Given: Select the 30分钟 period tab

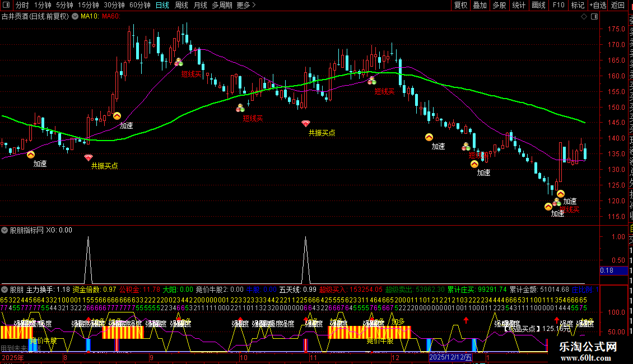Looking at the screenshot, I should 114,5.
